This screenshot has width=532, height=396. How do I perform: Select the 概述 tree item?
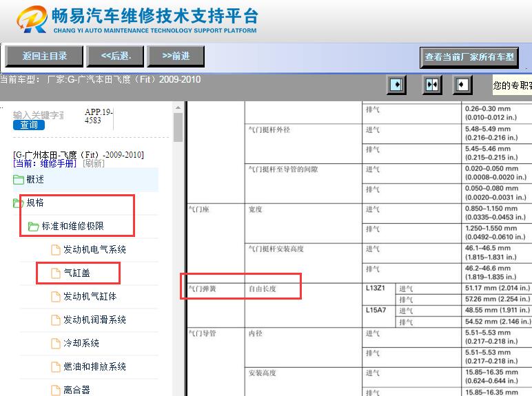pos(35,179)
